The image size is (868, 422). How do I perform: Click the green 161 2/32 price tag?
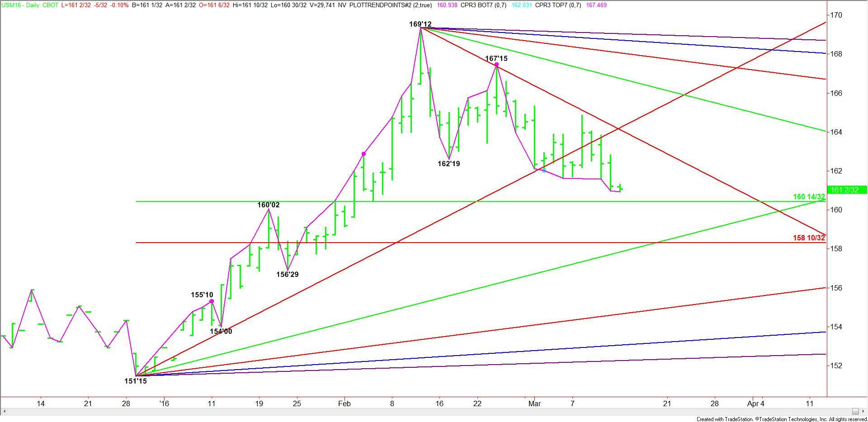click(x=846, y=190)
